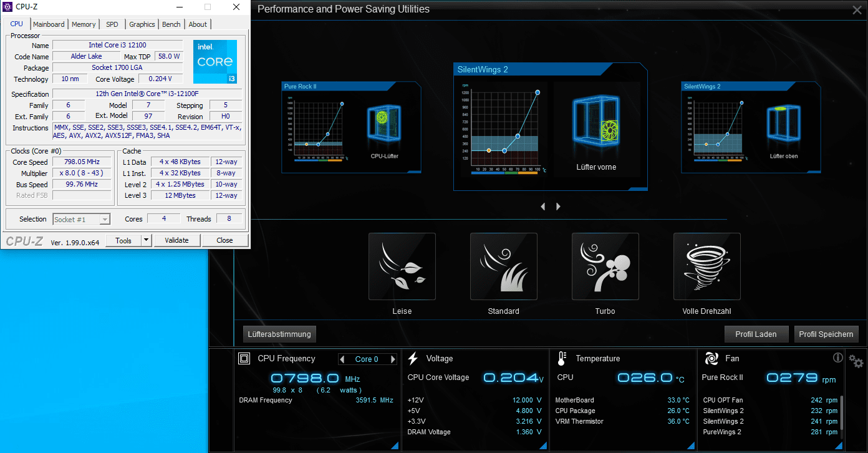This screenshot has height=453, width=868.
Task: Click the Fan panel spinning fan icon
Action: pos(711,359)
